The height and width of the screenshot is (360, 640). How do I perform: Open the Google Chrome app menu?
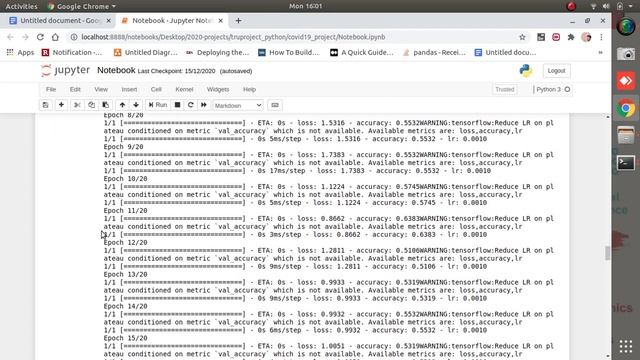click(82, 6)
